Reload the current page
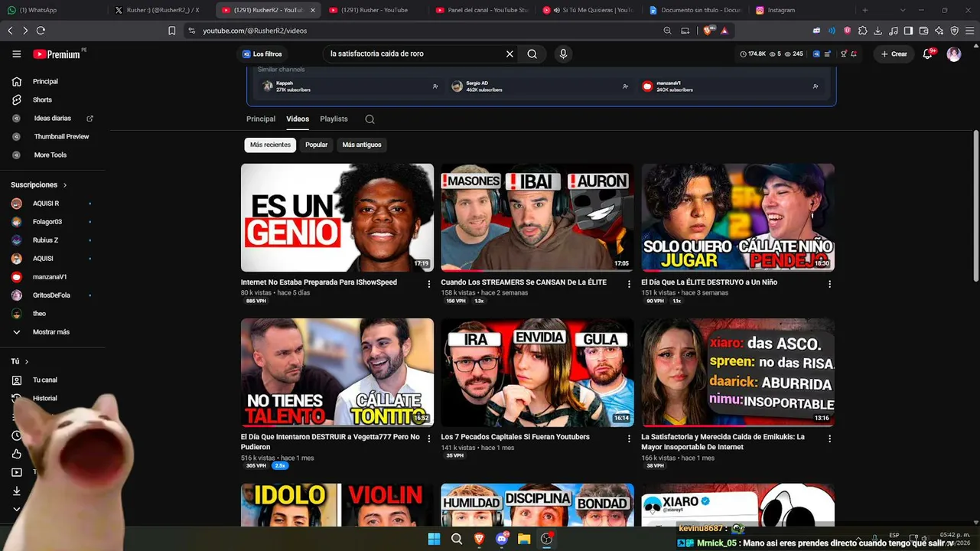Screen dimensions: 980x551 pyautogui.click(x=41, y=31)
